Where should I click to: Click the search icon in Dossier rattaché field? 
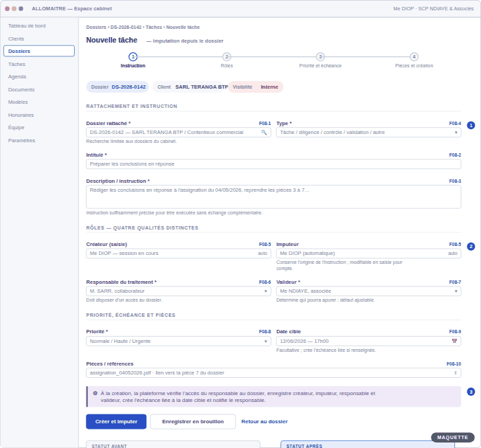click(x=264, y=132)
